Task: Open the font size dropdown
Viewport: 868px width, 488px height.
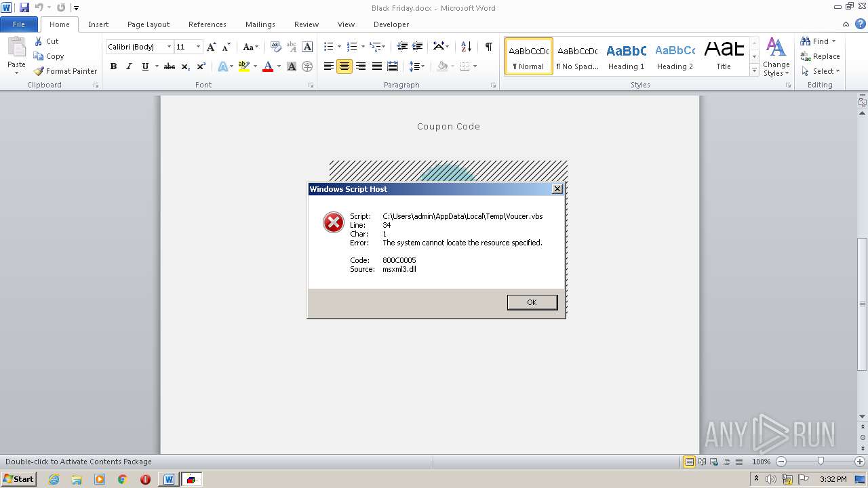Action: (x=198, y=47)
